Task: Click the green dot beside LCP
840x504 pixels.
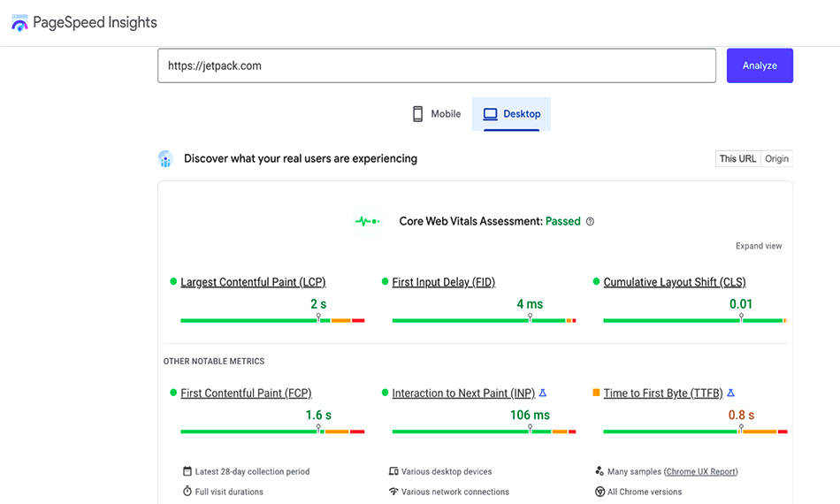Action: (173, 281)
